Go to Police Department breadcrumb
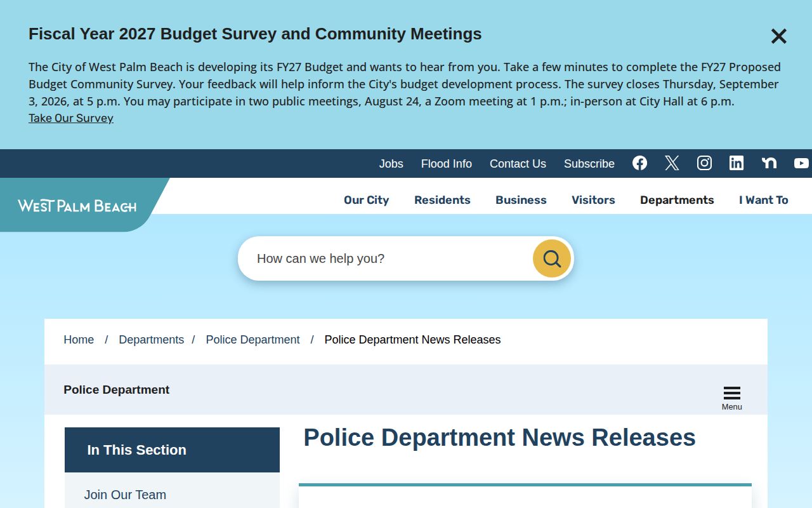The width and height of the screenshot is (812, 508). pyautogui.click(x=252, y=340)
